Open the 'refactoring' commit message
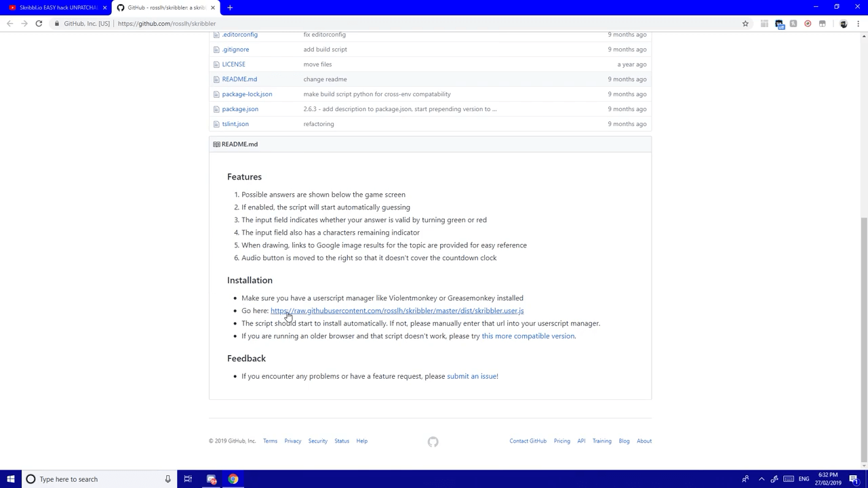868x488 pixels. tap(319, 124)
